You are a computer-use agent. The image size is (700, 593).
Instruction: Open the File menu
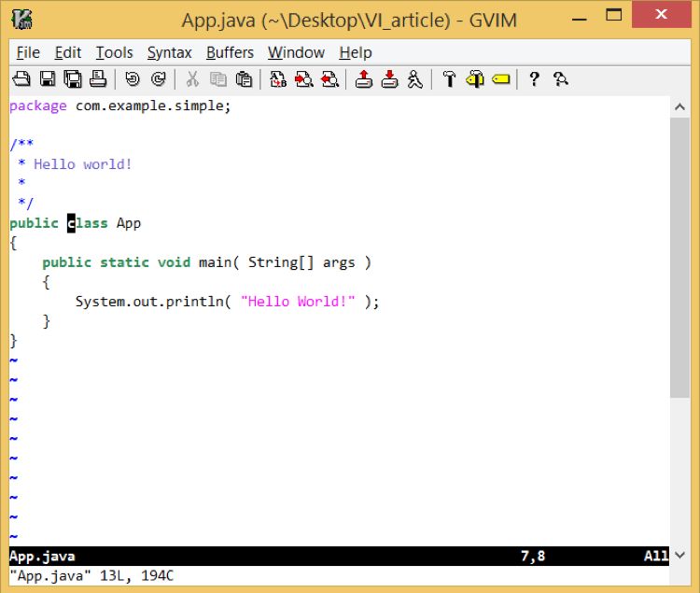pos(28,52)
